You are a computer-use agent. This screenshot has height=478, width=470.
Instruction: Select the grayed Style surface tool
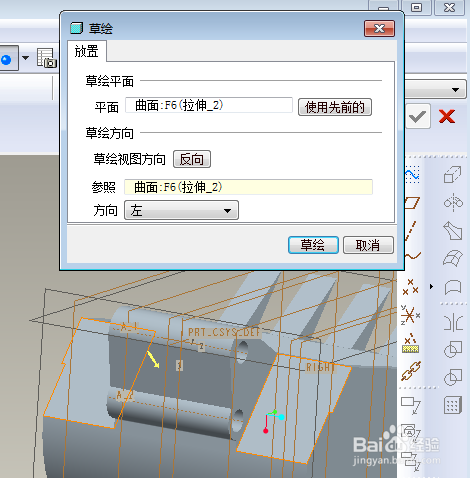coord(453,286)
